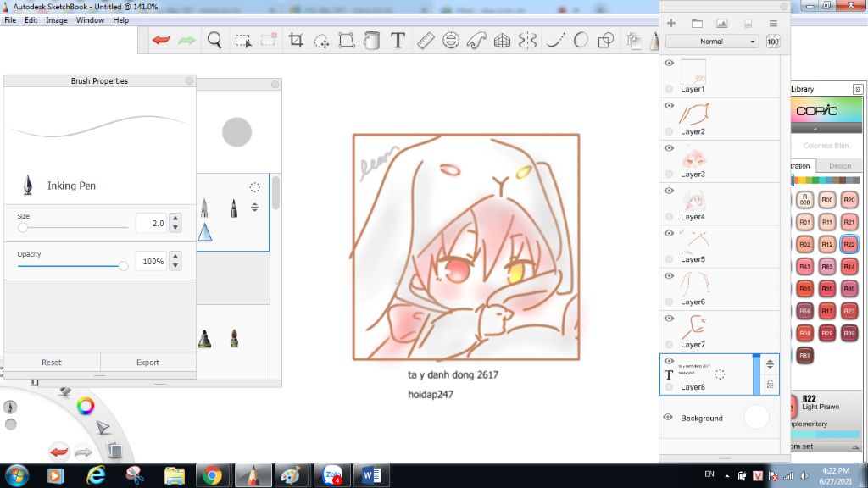Add an image layer
Screen dimensions: 868x488
[x=722, y=23]
